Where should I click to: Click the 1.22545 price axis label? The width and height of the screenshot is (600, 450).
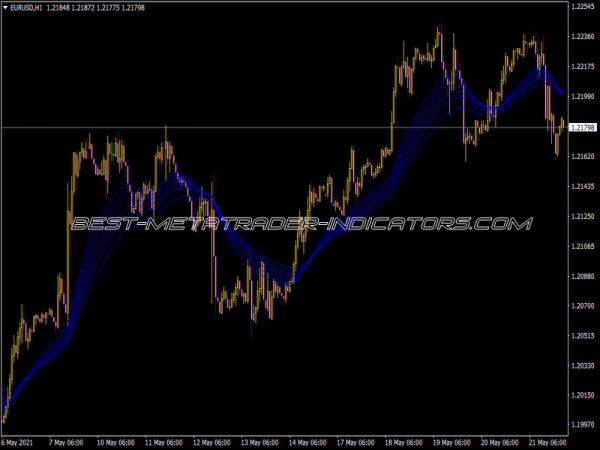pyautogui.click(x=581, y=7)
